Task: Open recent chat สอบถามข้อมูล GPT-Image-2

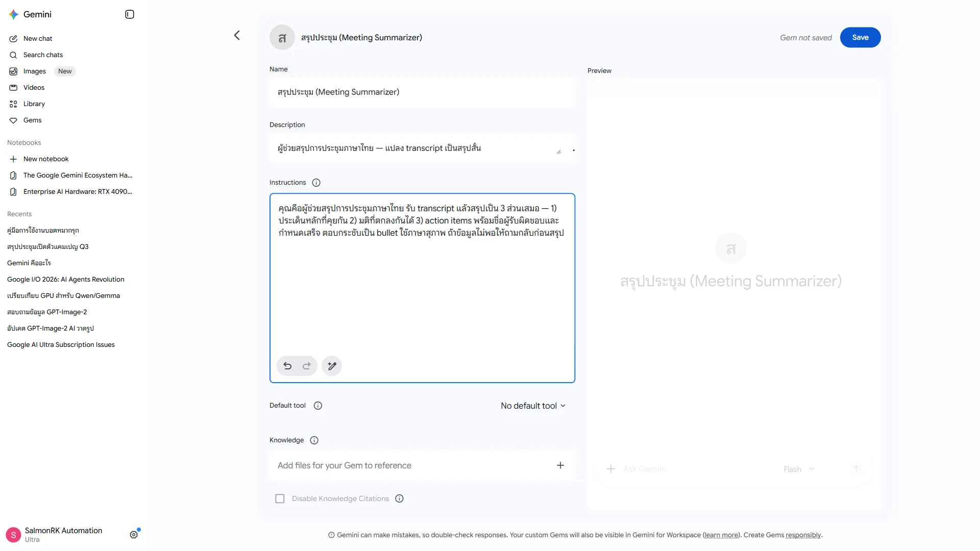Action: tap(47, 312)
